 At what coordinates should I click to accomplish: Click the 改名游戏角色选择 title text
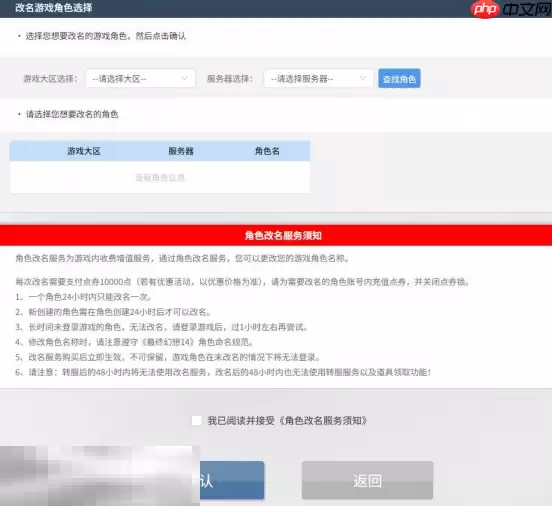coord(54,8)
